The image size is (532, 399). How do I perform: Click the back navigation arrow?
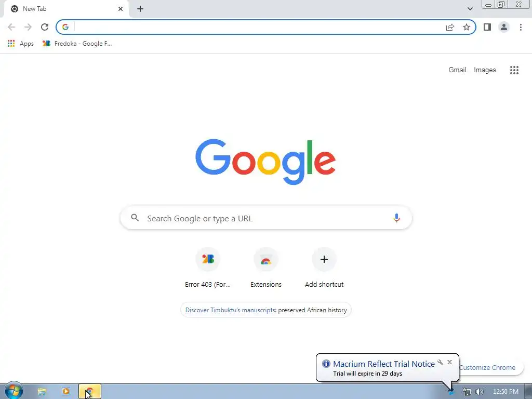(x=11, y=27)
